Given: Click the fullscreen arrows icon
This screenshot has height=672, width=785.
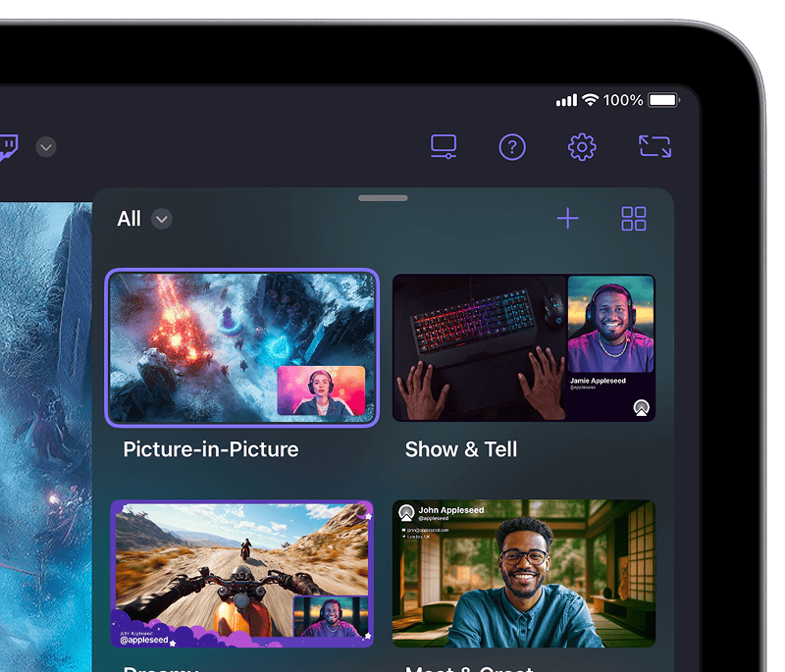Looking at the screenshot, I should 654,146.
